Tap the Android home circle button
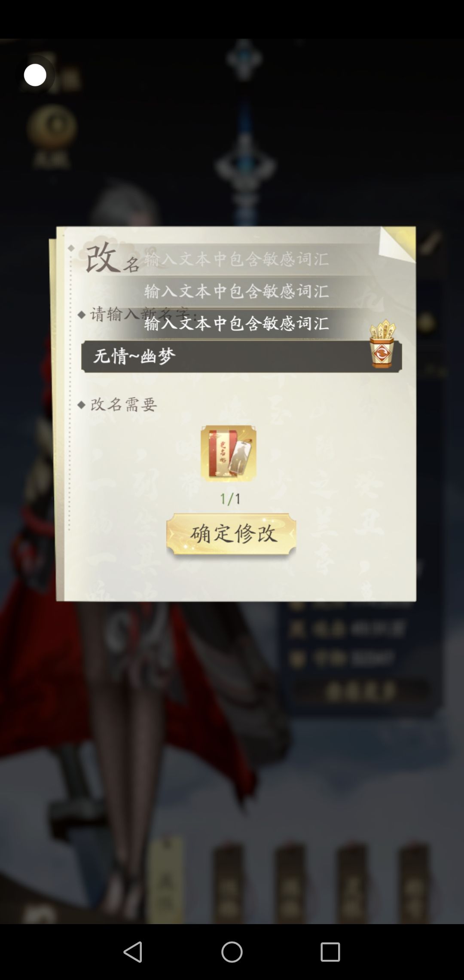 tap(232, 952)
